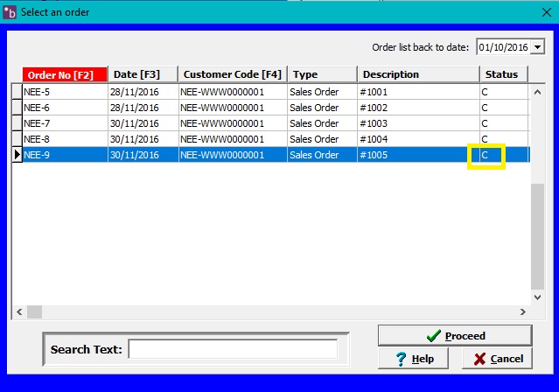
Task: Click vertical scrollbar down arrow
Action: pyautogui.click(x=538, y=297)
